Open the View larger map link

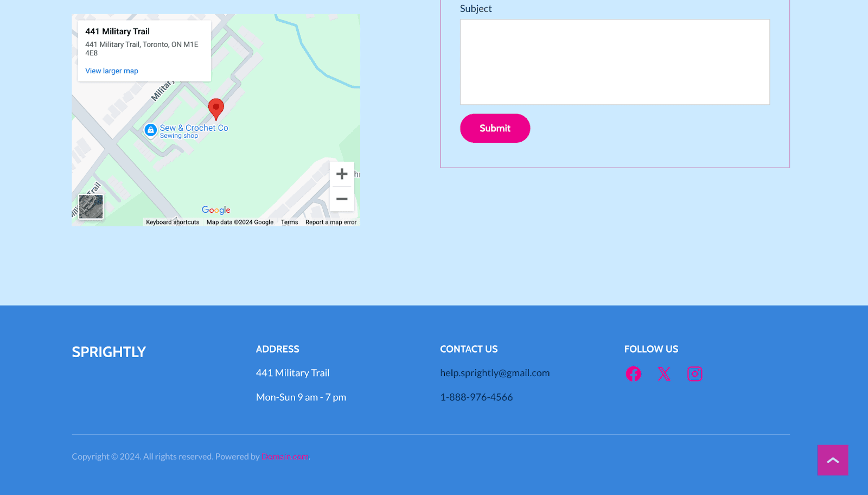111,71
